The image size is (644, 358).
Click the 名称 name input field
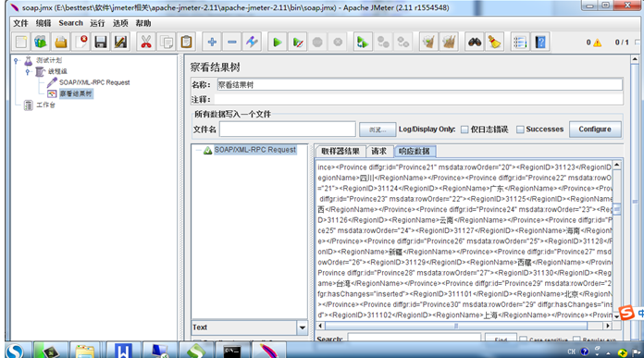pos(419,84)
